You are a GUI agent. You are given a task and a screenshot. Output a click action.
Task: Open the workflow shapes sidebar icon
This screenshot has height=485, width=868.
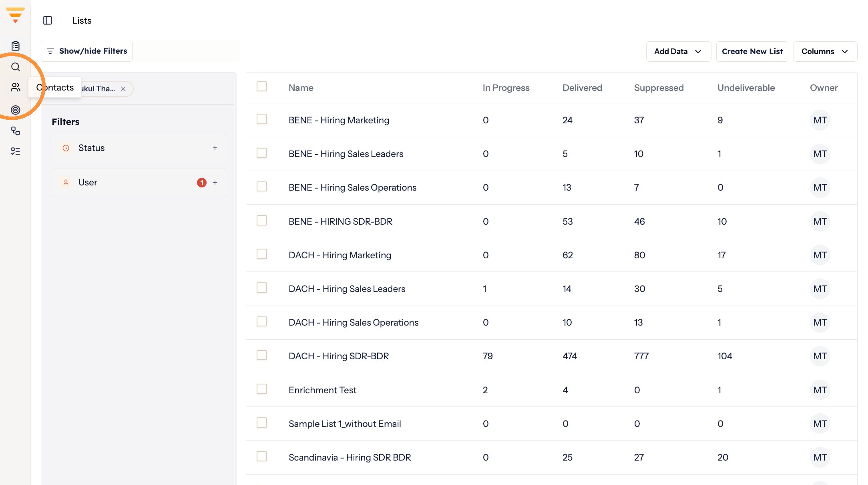pos(15,131)
